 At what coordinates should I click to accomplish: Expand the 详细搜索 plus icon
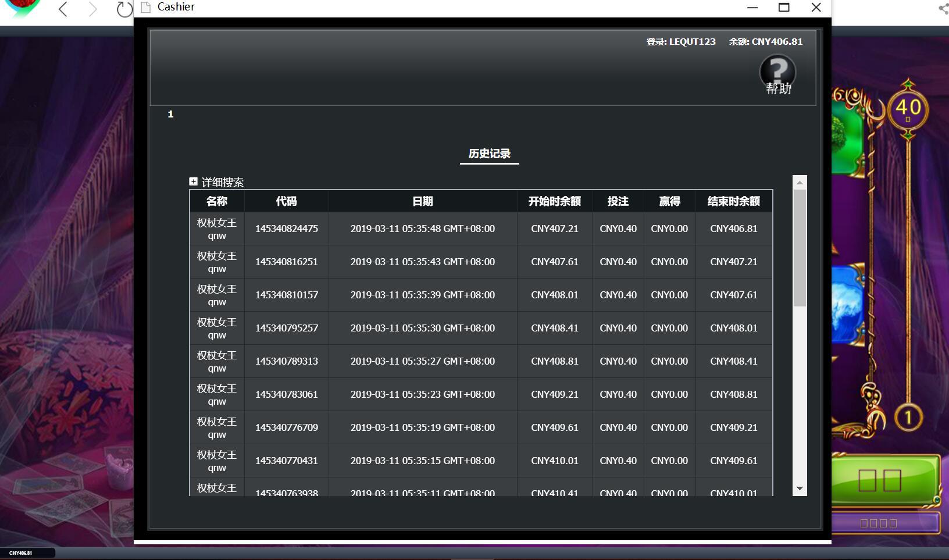(x=194, y=181)
